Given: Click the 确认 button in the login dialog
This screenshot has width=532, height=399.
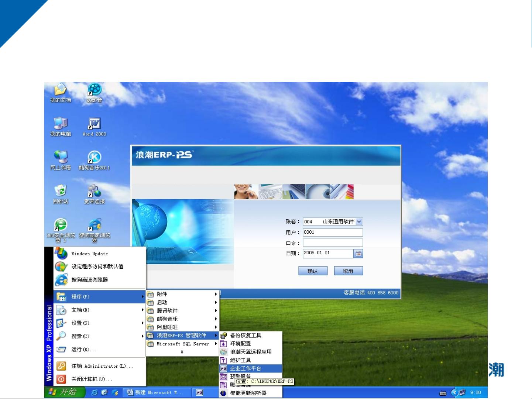Looking at the screenshot, I should 313,271.
